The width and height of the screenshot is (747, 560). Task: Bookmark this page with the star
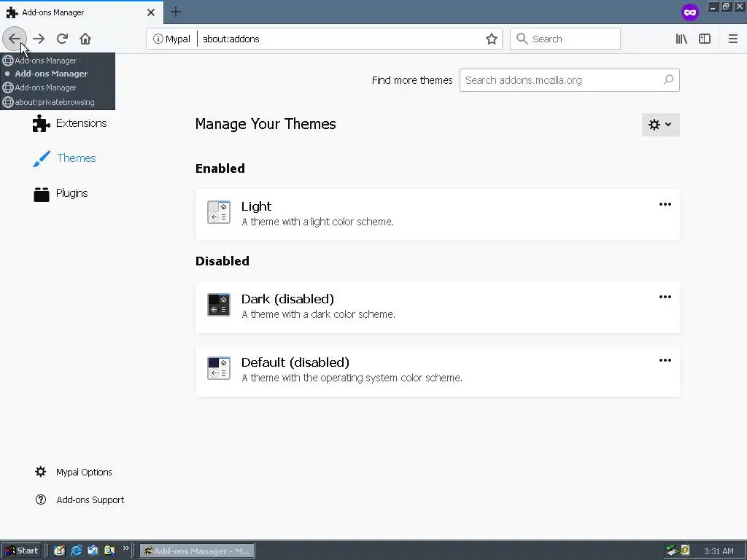(x=491, y=39)
